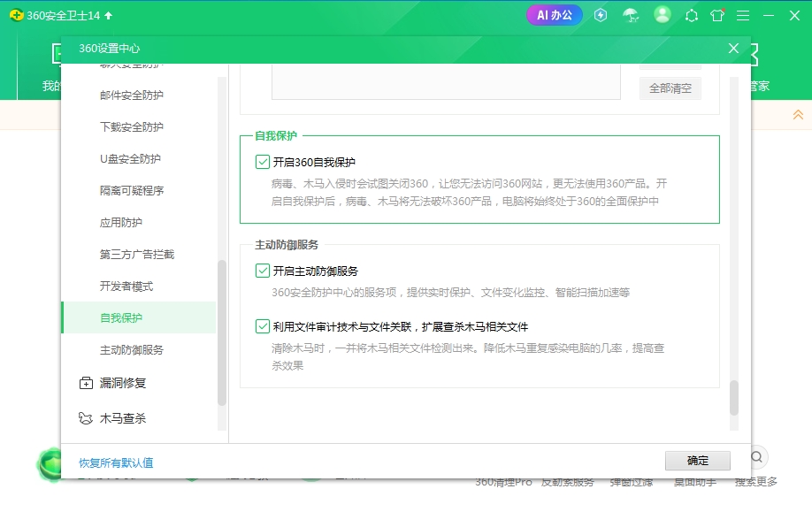The height and width of the screenshot is (512, 812).
Task: Collapse the orange banner with up chevron
Action: point(798,114)
